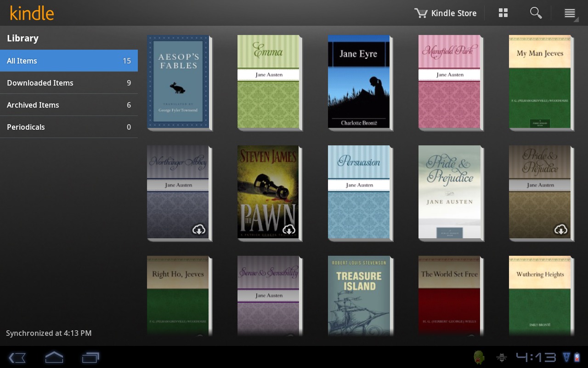
Task: Open Emma by Jane Austen
Action: (270, 83)
